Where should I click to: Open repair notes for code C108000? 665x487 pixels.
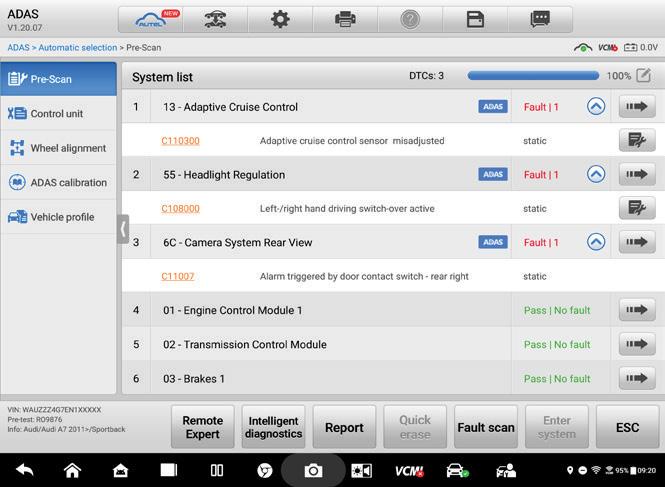click(637, 208)
